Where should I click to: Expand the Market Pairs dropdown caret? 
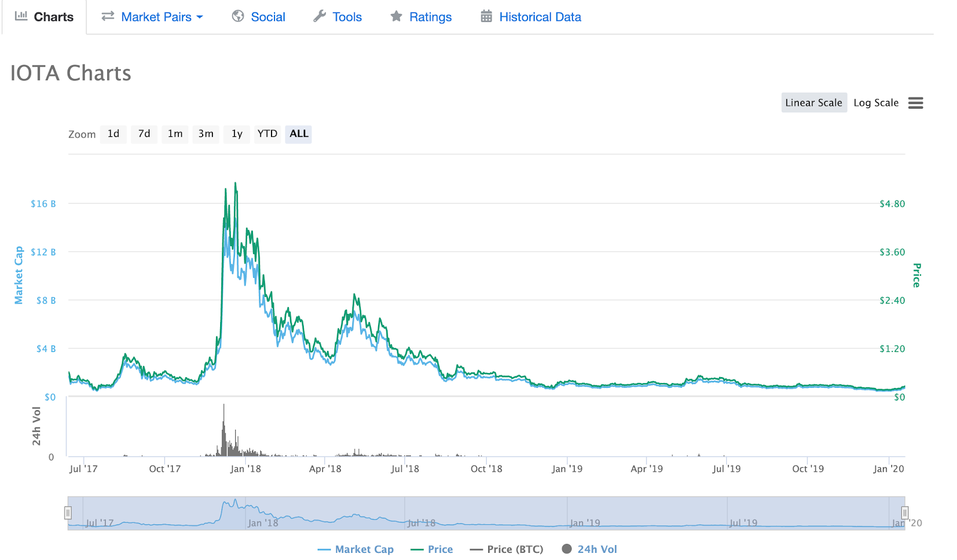[x=200, y=17]
